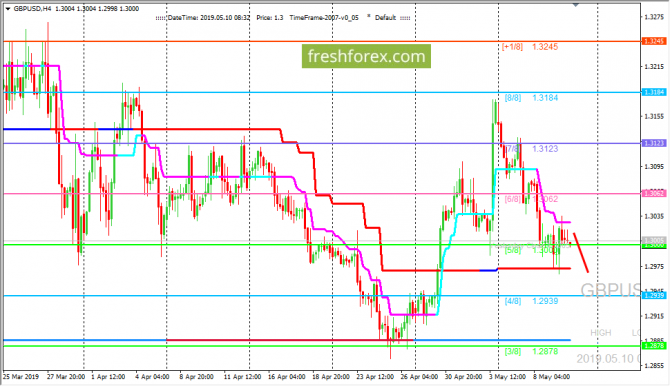Viewport: 670px width, 386px height.
Task: Select the blue 1.3184 price tag on axis
Action: pos(654,92)
